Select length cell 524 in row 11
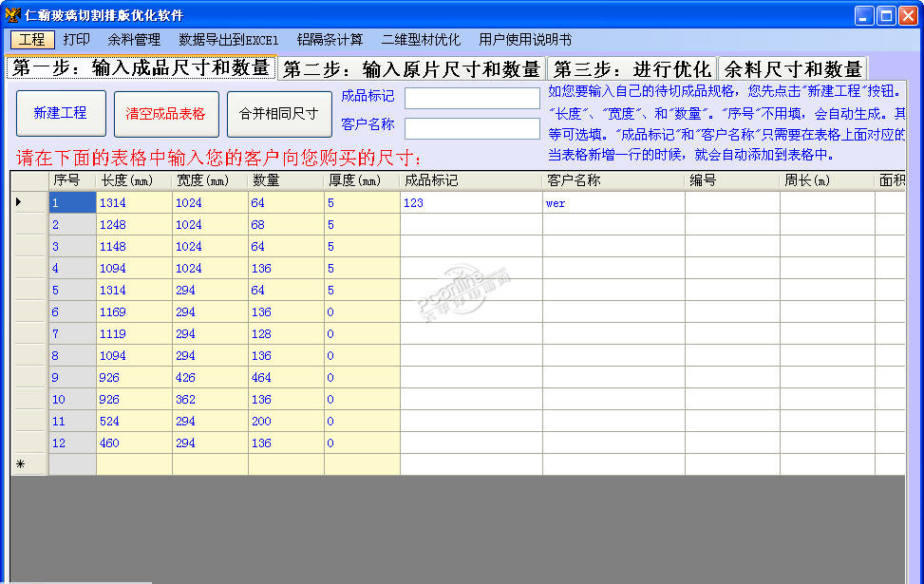The image size is (924, 584). tap(134, 421)
